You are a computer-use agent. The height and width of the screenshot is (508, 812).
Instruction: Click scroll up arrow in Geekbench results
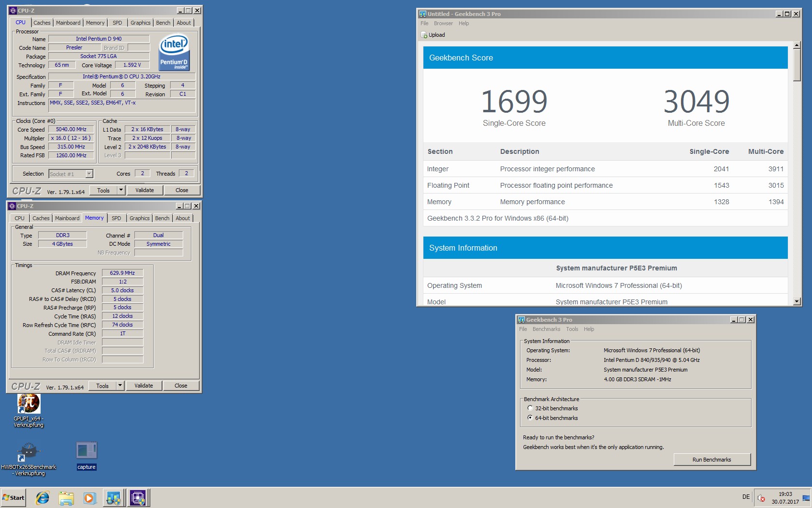click(797, 45)
